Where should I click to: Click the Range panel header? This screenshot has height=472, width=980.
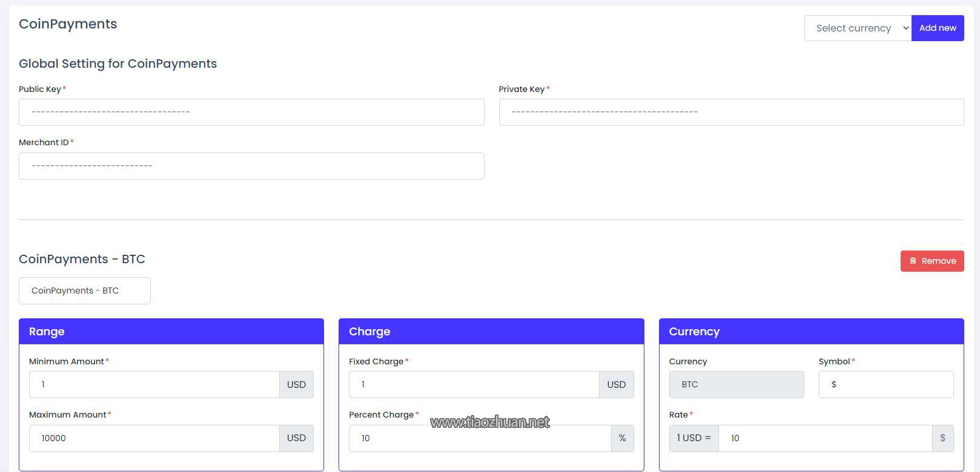(x=171, y=332)
